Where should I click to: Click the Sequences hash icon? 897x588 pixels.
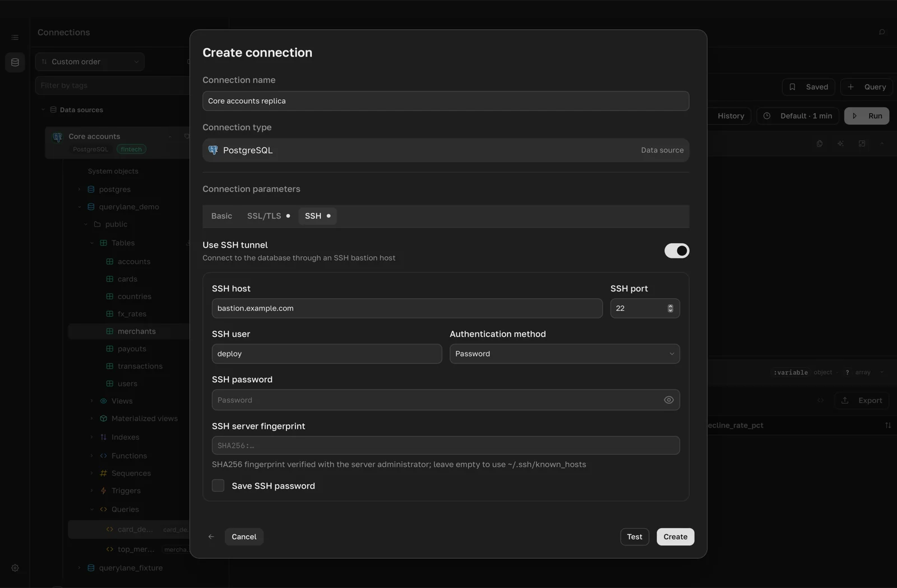(104, 474)
